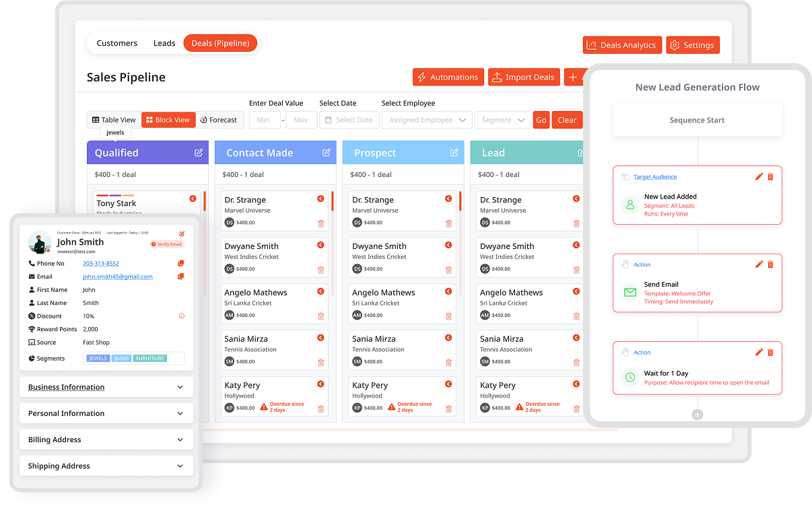The height and width of the screenshot is (510, 812).
Task: Open john.smith45@gmail.com email link
Action: [118, 277]
